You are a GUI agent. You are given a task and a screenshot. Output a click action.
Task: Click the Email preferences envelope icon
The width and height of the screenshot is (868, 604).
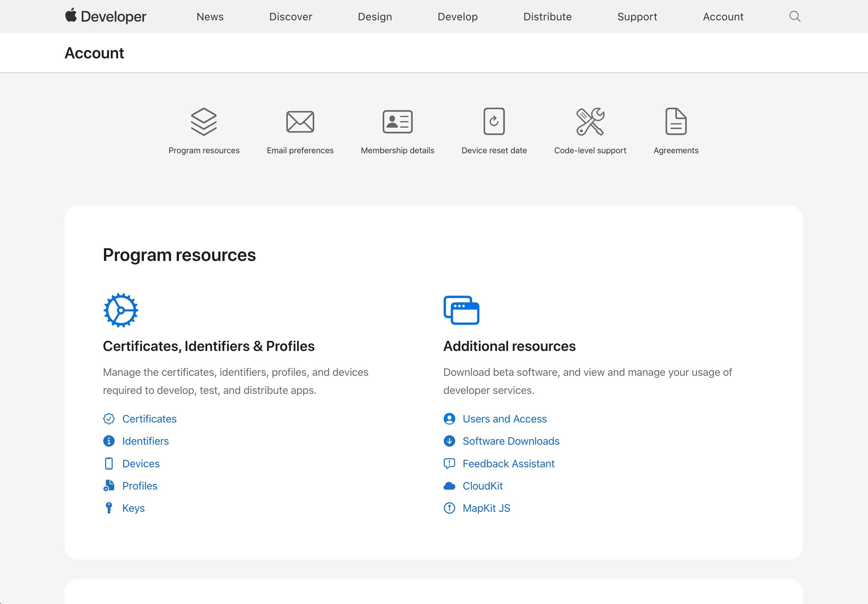[300, 122]
